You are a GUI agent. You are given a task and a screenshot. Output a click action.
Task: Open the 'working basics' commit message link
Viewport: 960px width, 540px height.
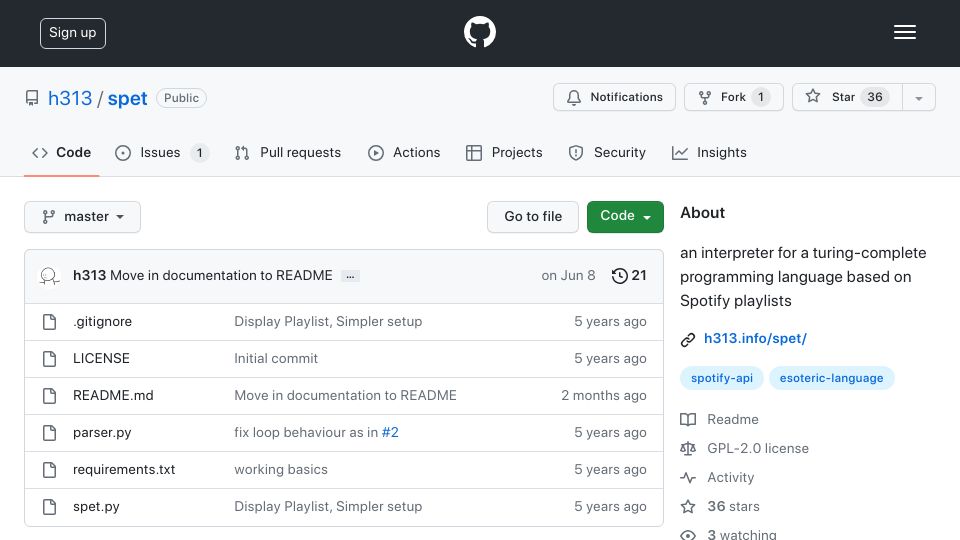coord(281,470)
